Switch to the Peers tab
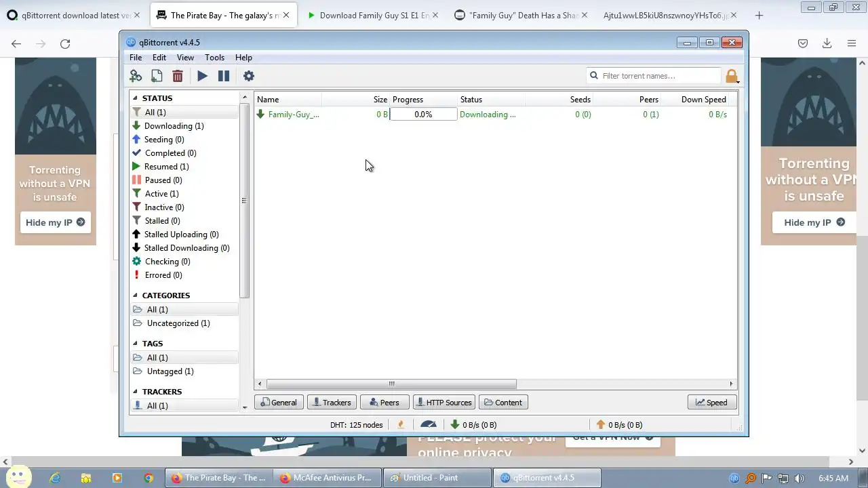The height and width of the screenshot is (488, 868). (x=384, y=403)
